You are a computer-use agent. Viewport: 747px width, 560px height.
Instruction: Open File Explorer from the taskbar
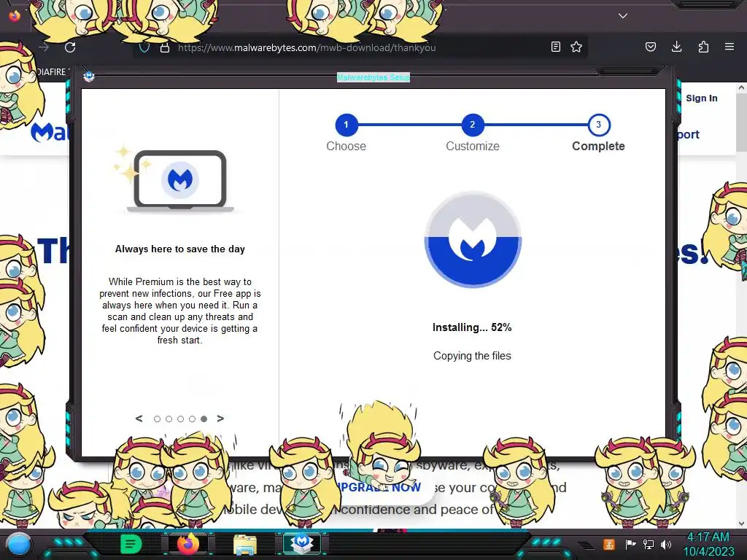[x=245, y=544]
